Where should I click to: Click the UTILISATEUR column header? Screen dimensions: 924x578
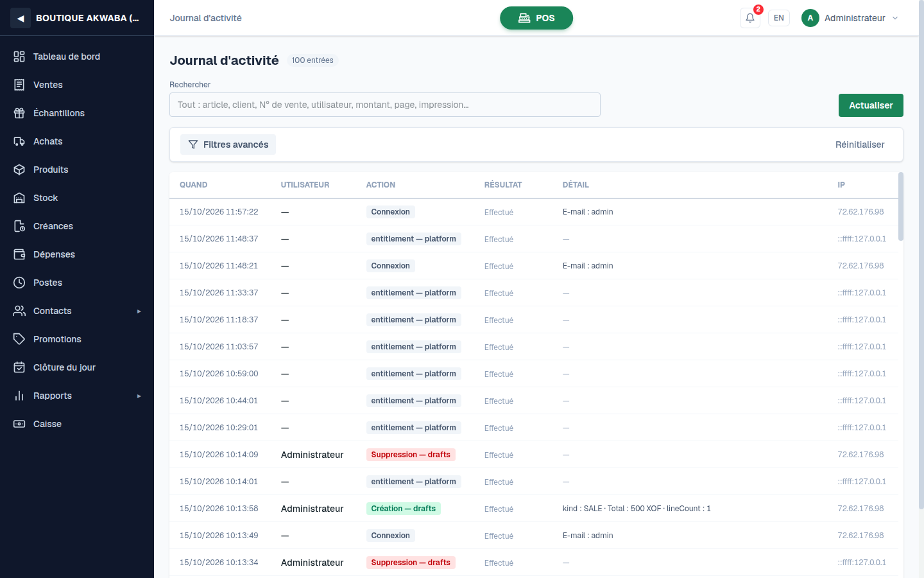(x=305, y=185)
